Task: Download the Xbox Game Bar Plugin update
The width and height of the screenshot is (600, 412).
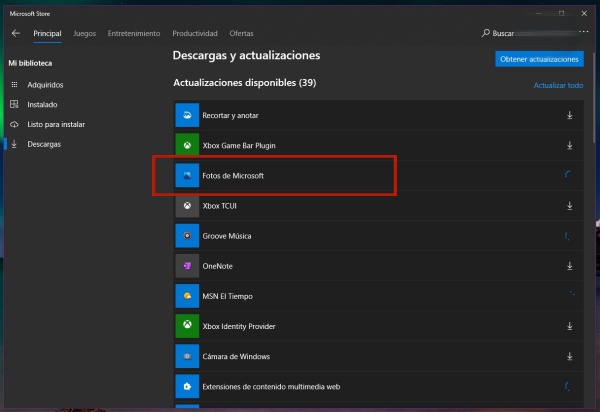Action: coord(569,145)
